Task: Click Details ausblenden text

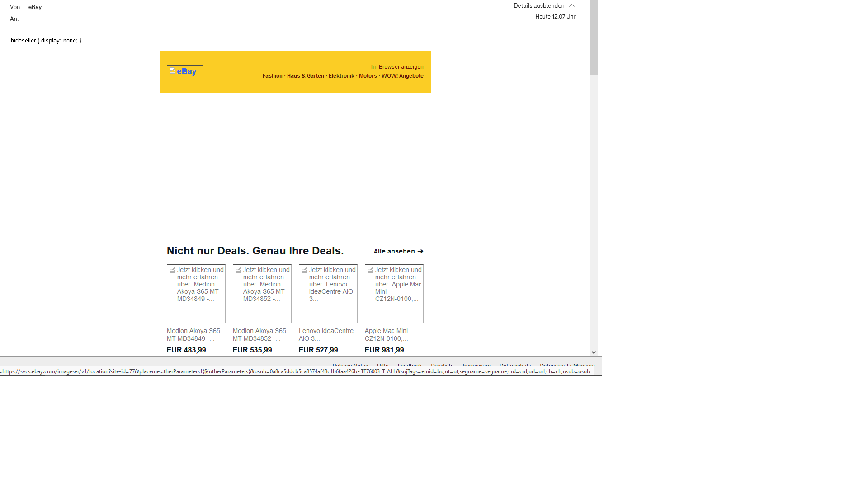Action: 539,6
